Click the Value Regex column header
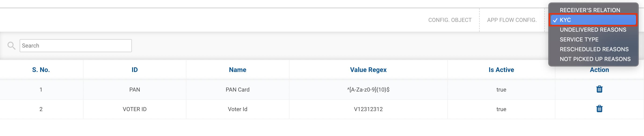Screen dimensions: 644x136 [x=368, y=70]
